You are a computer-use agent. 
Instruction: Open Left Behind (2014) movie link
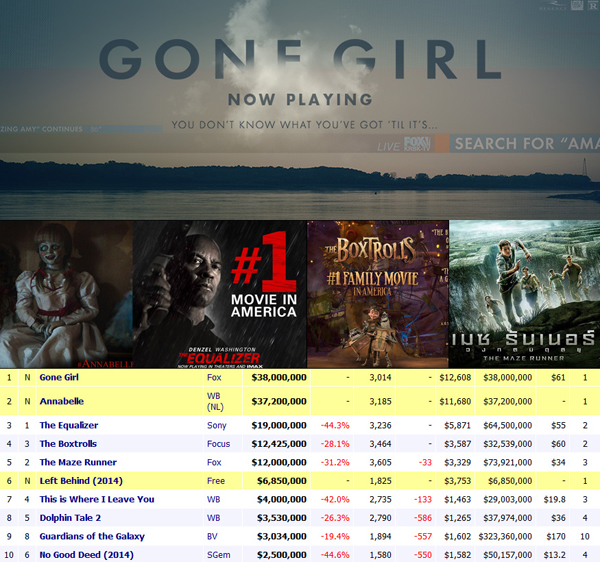81,481
